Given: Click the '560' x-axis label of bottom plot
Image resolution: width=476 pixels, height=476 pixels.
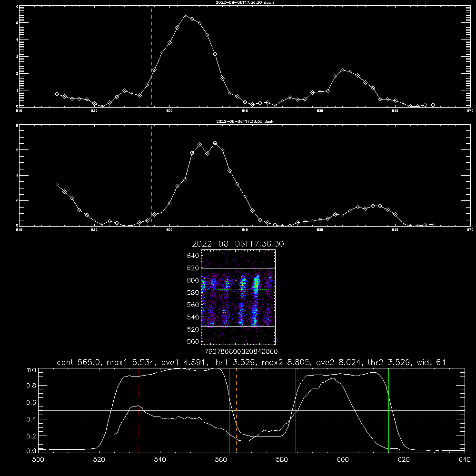Looking at the screenshot, I should [x=221, y=460].
